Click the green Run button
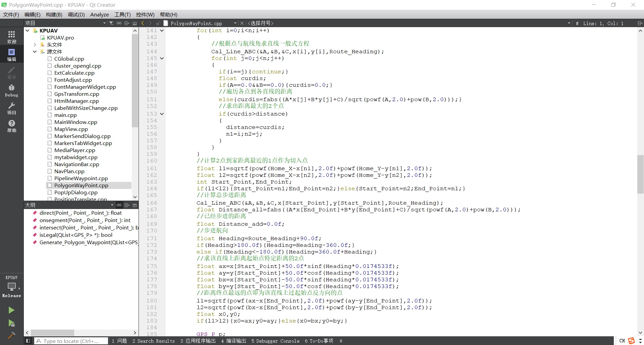644x345 pixels. (x=11, y=310)
